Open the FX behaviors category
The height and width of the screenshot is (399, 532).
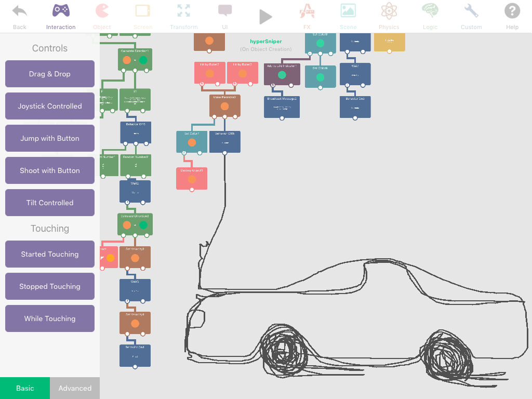tap(307, 16)
